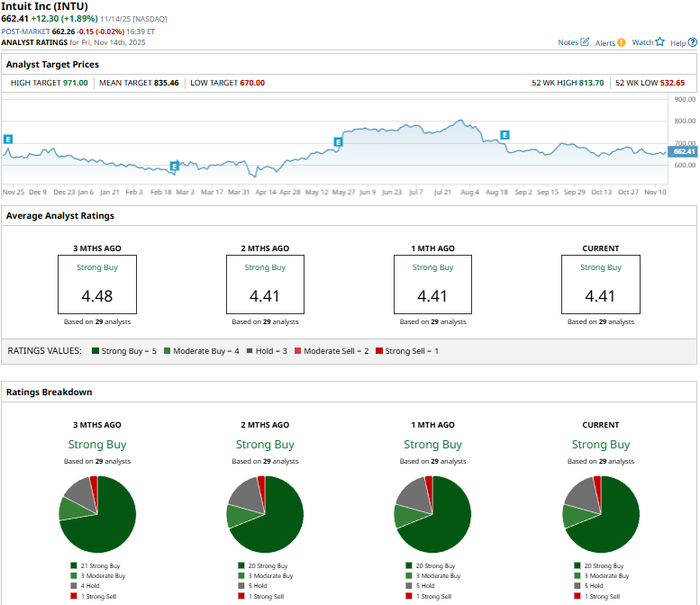Image resolution: width=700 pixels, height=605 pixels.
Task: Click the Notes link
Action: (568, 42)
